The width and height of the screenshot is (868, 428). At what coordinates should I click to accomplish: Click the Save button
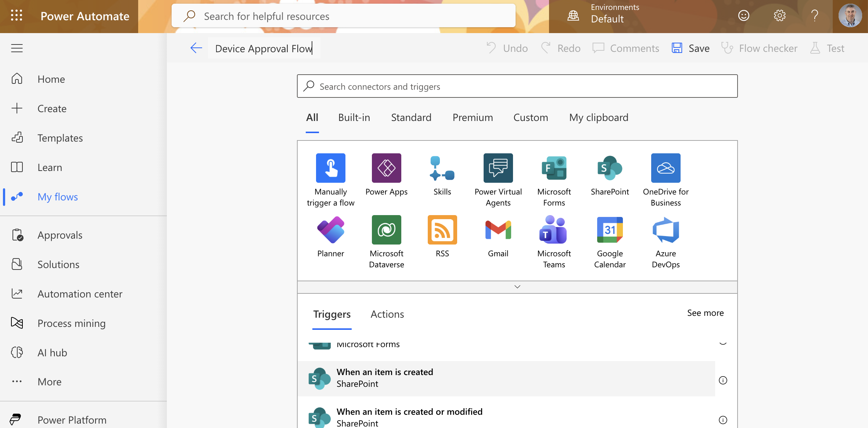coord(691,48)
